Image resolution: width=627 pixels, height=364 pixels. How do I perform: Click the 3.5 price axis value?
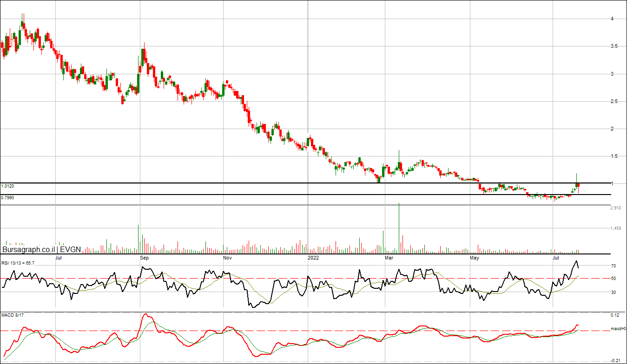[615, 46]
